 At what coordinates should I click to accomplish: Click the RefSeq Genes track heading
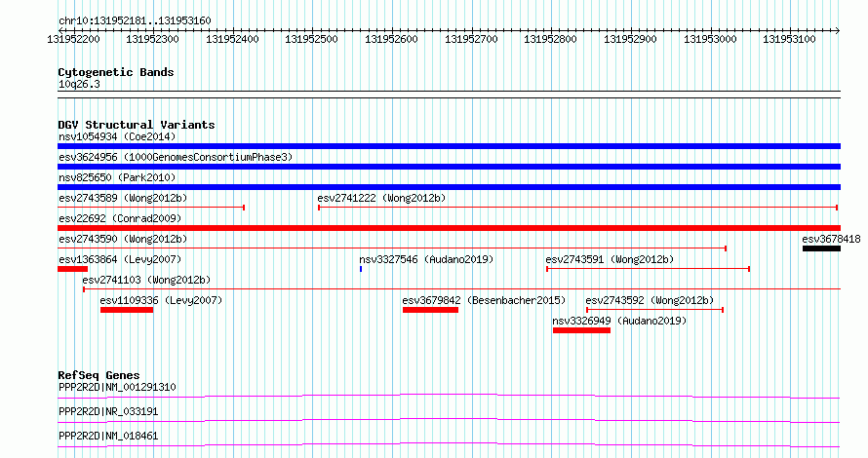click(x=99, y=375)
